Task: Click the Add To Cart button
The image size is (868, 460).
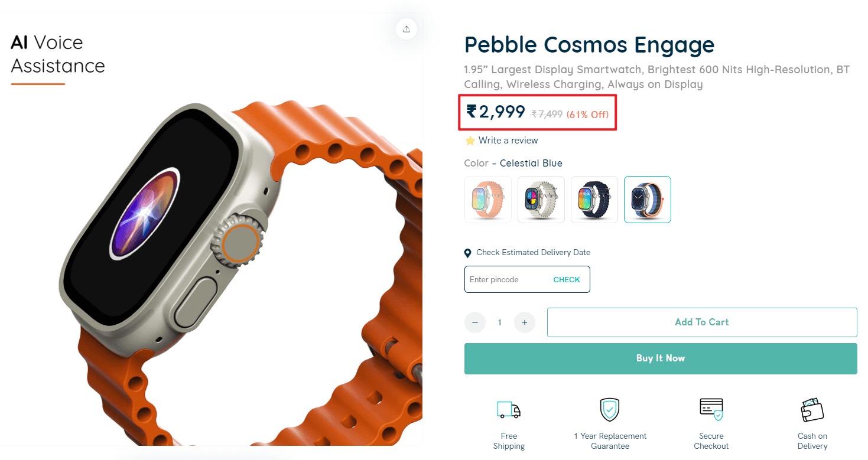Action: pos(701,322)
